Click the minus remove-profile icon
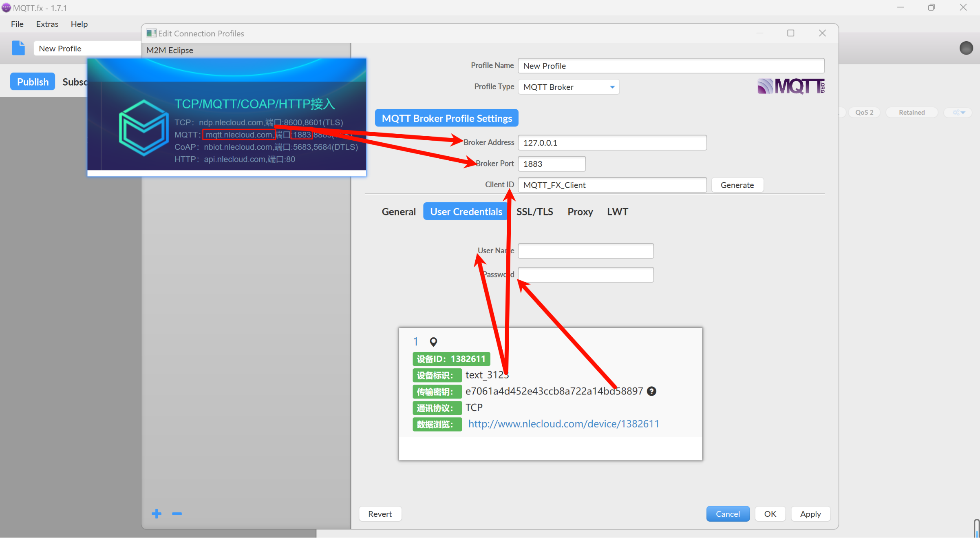 point(177,514)
